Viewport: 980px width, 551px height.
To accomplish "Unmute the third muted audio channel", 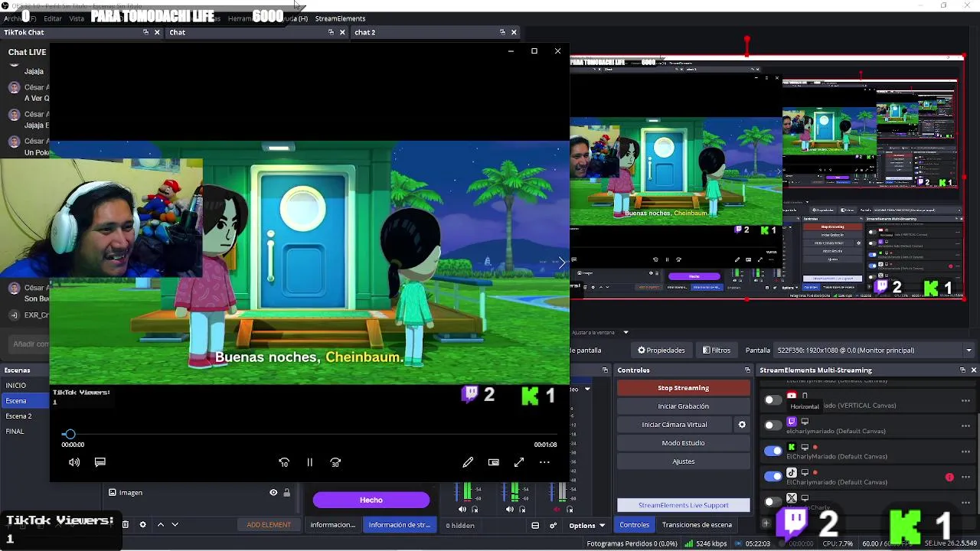I will click(557, 509).
